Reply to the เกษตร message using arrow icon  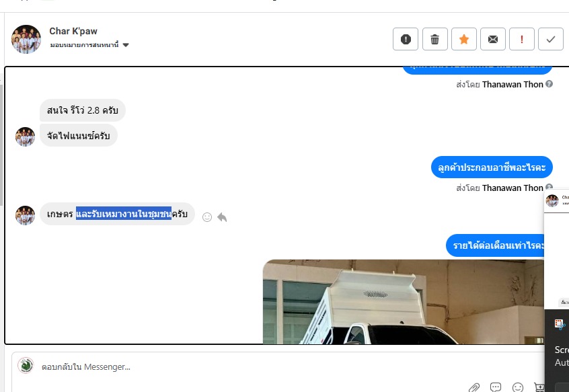(222, 217)
